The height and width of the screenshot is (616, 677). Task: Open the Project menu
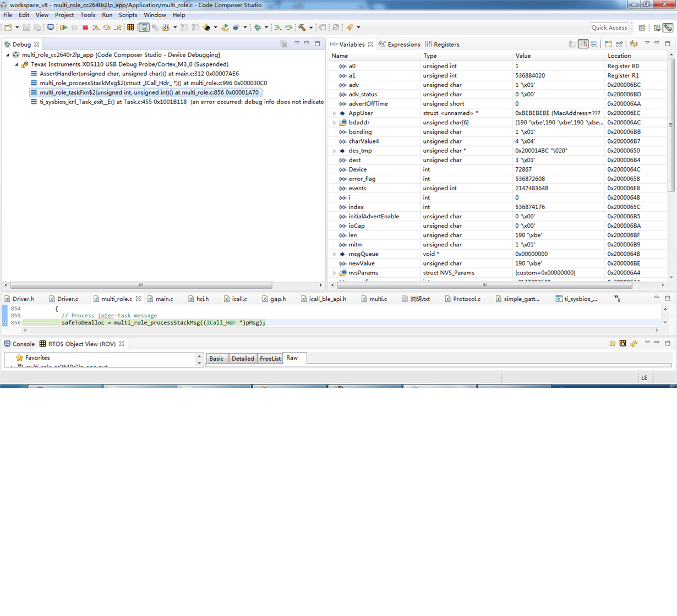pyautogui.click(x=64, y=15)
